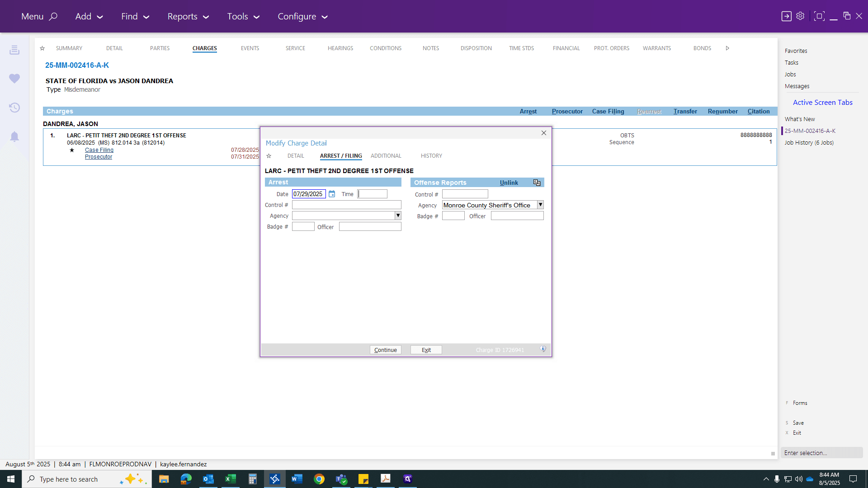Click Save in the right panel
Screen dimensions: 868x488
pos(798,423)
